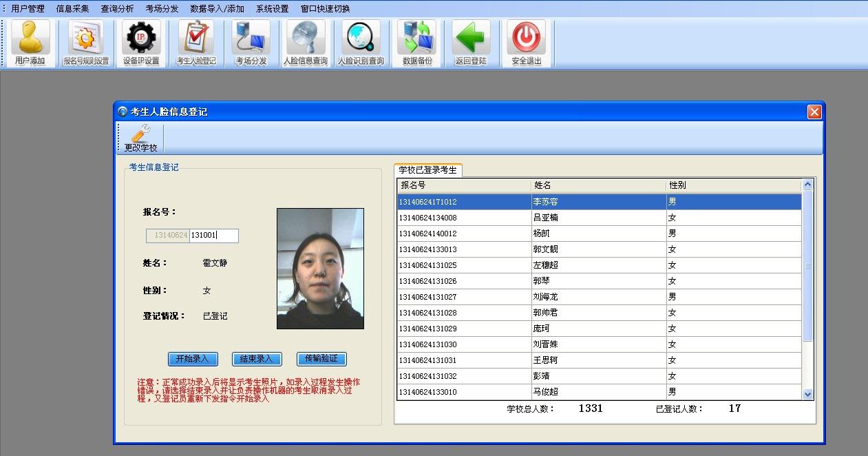The width and height of the screenshot is (868, 456).
Task: Open 考场分发 toolbar icon
Action: click(251, 43)
